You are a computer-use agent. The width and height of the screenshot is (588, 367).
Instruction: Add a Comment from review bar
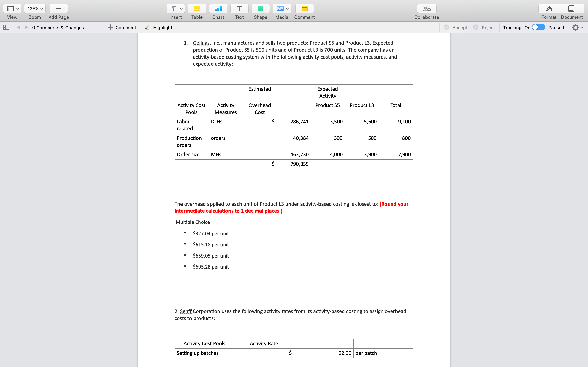point(122,28)
